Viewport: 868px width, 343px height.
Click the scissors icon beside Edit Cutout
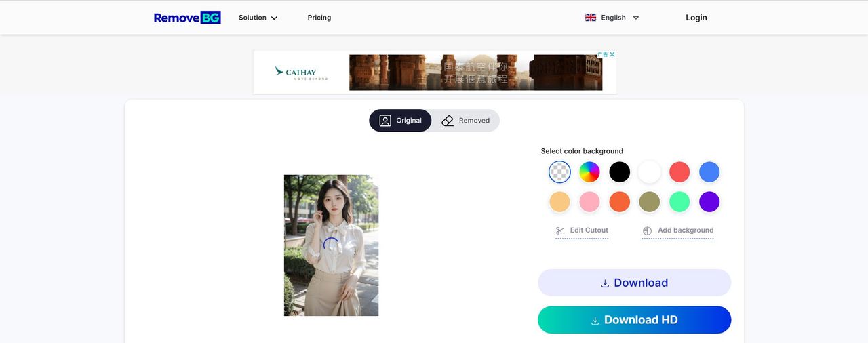coord(560,231)
